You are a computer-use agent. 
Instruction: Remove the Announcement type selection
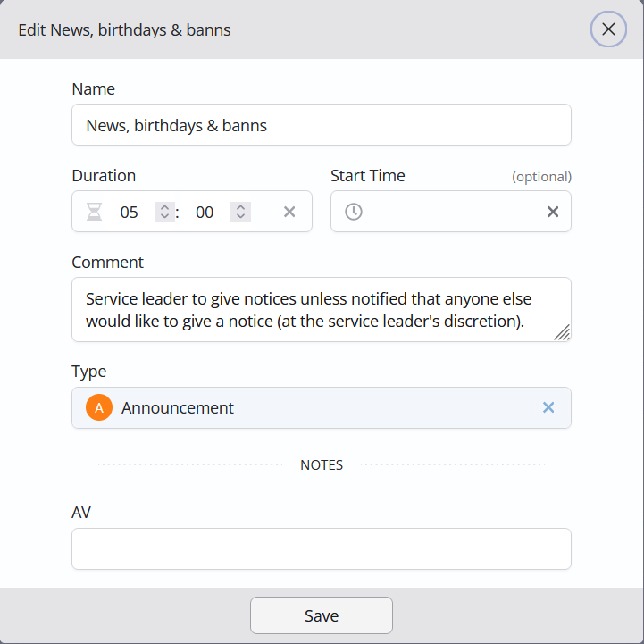(x=548, y=407)
